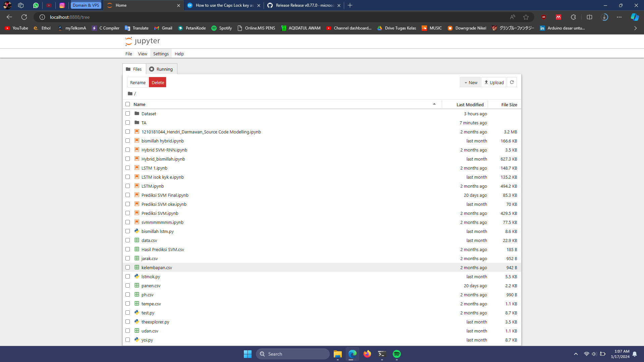This screenshot has height=362, width=644.
Task: Open the Settings menu
Action: tap(161, 54)
